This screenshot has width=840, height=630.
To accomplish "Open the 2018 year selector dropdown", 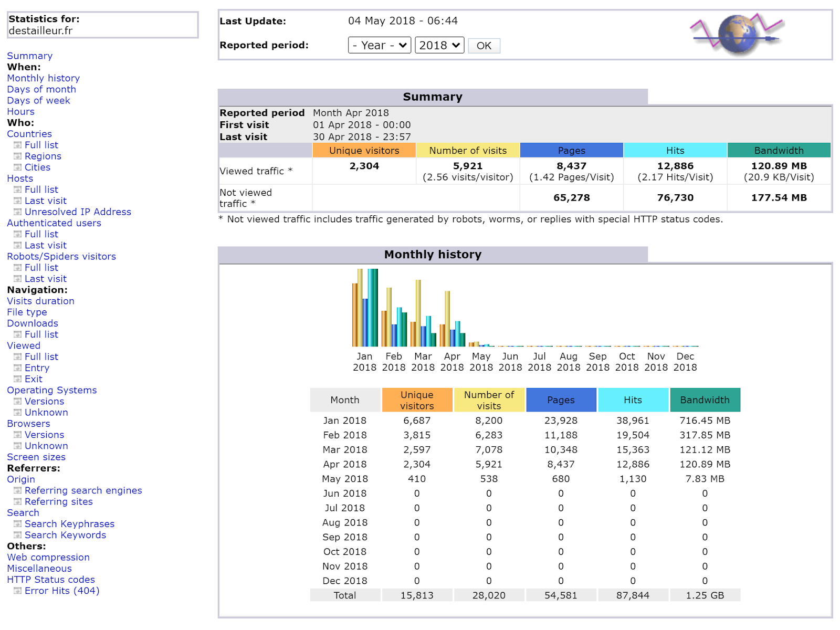I will point(439,46).
